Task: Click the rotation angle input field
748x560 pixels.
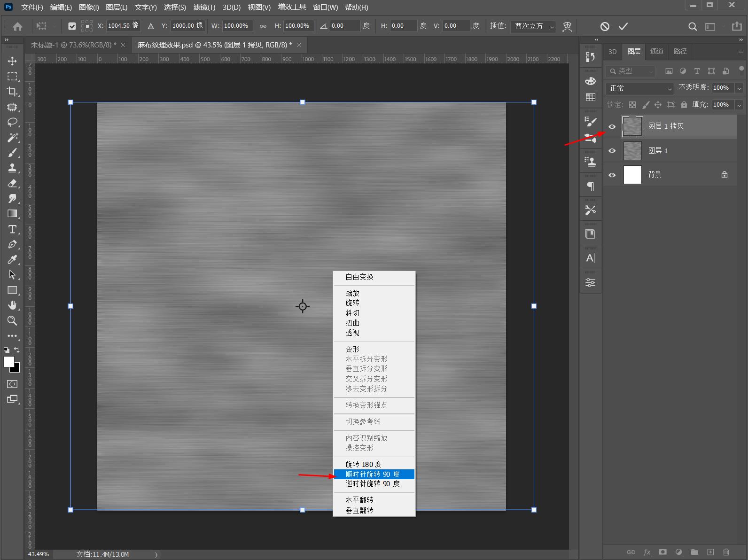Action: [x=345, y=26]
